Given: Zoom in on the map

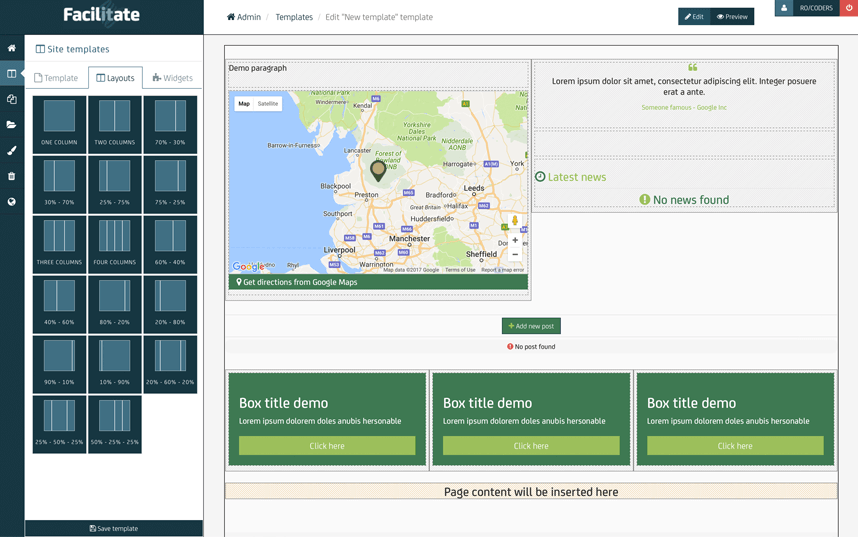Looking at the screenshot, I should [x=515, y=240].
